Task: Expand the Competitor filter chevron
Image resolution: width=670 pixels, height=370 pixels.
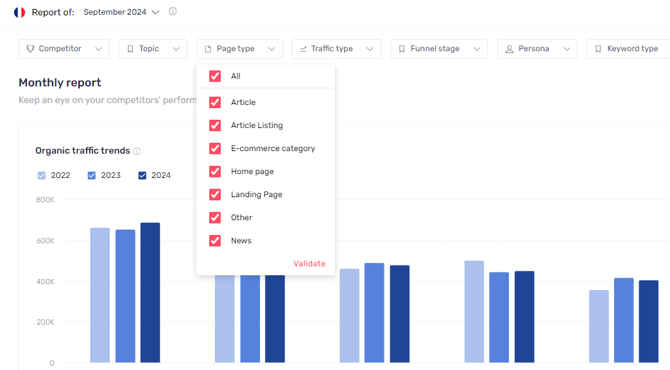Action: tap(98, 49)
